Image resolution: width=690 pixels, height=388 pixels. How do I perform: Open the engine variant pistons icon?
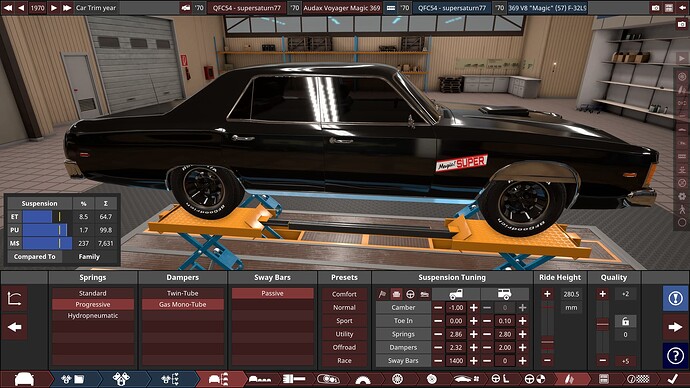click(x=121, y=379)
